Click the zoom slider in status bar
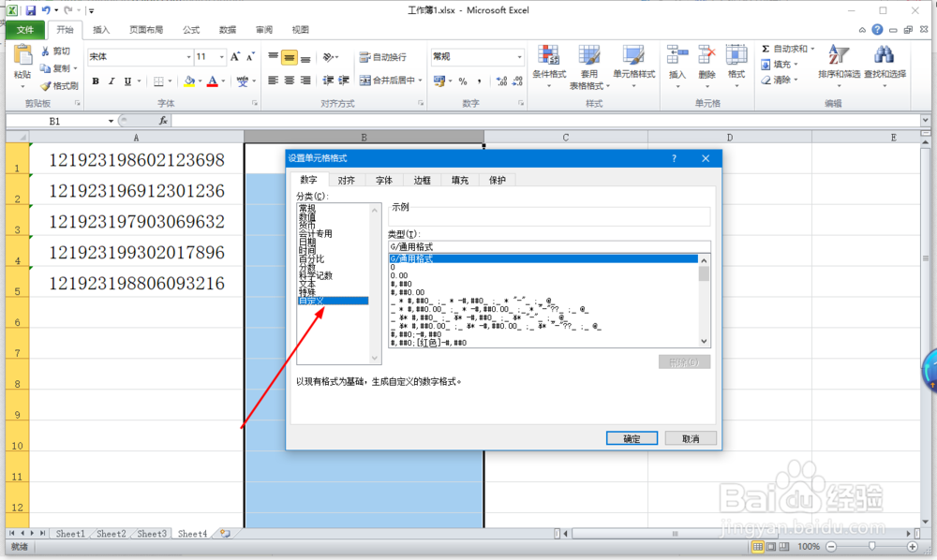Viewport: 937px width, 560px height. tap(871, 546)
